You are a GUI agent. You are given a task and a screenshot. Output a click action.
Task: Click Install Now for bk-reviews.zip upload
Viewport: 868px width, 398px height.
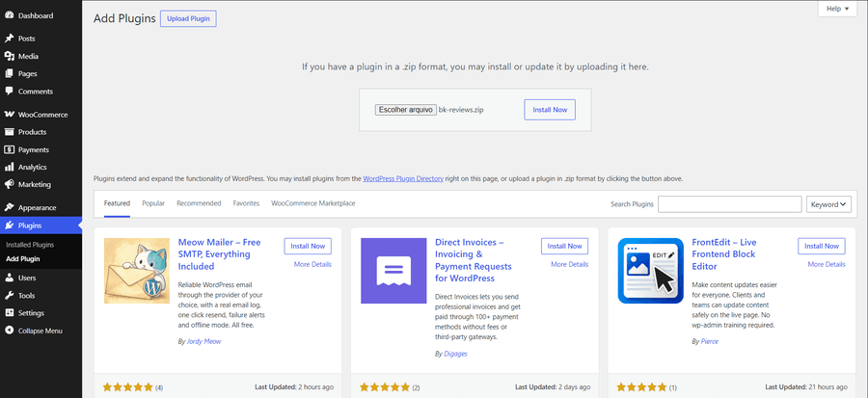click(550, 110)
